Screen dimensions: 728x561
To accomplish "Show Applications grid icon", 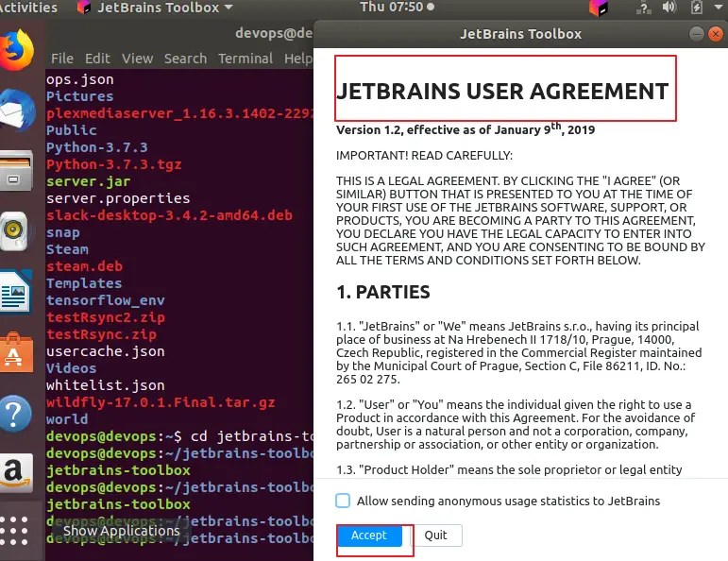I will tap(14, 531).
